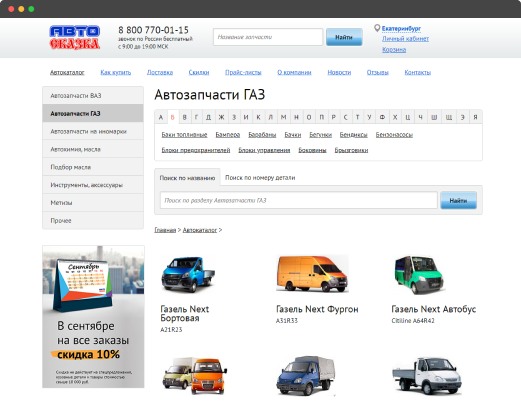521x403 pixels.
Task: Open Доставка menu item
Action: [x=160, y=72]
